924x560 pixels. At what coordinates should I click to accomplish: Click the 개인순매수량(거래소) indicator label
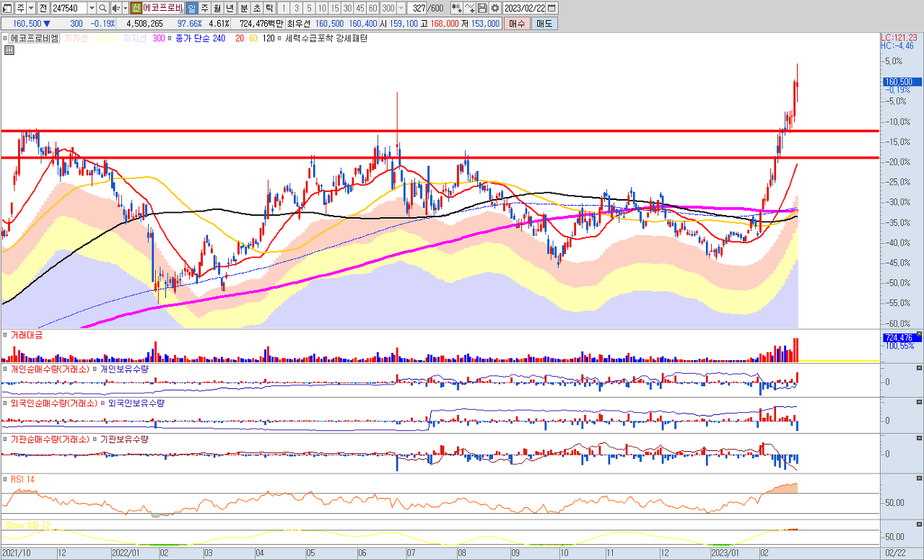tap(51, 369)
